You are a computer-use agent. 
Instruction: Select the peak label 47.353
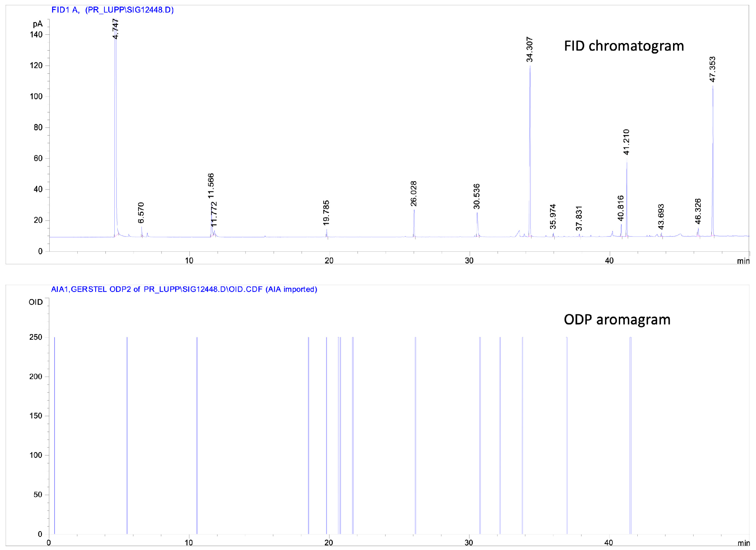(712, 69)
